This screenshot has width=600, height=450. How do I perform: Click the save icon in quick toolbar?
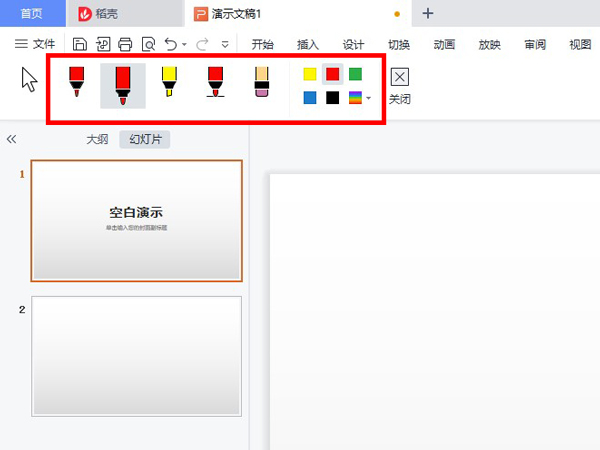pyautogui.click(x=80, y=44)
